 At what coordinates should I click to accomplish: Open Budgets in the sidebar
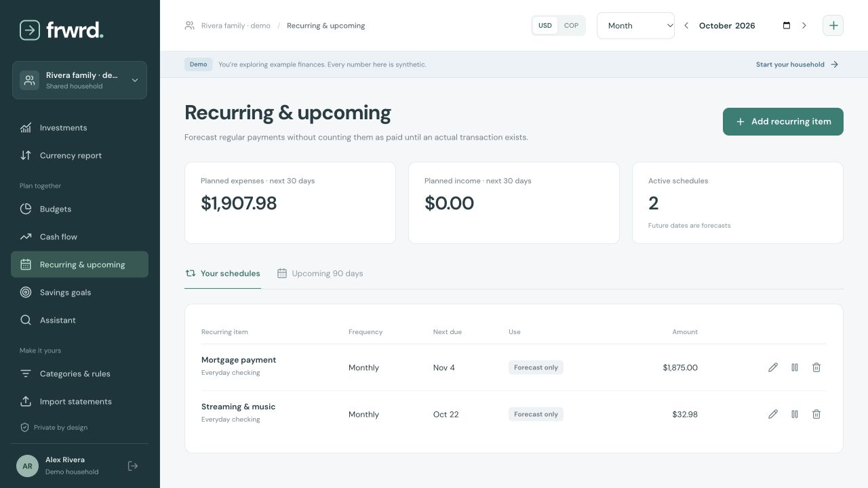[79, 209]
